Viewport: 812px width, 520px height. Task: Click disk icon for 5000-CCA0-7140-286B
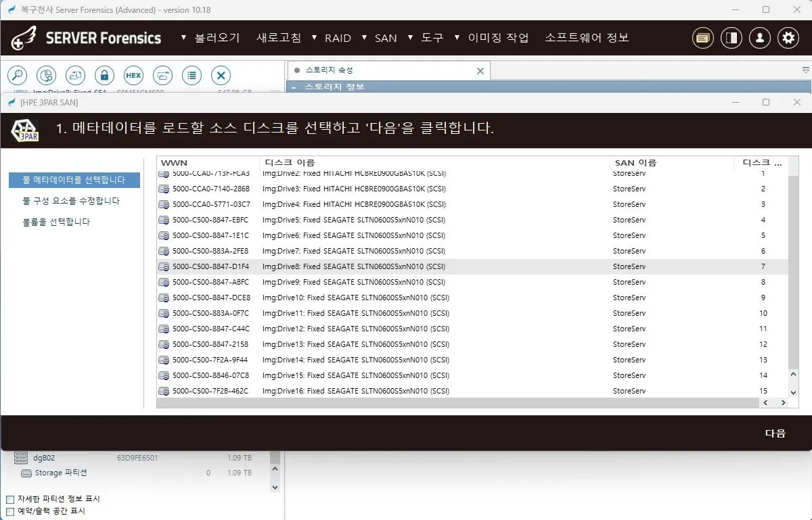click(164, 189)
